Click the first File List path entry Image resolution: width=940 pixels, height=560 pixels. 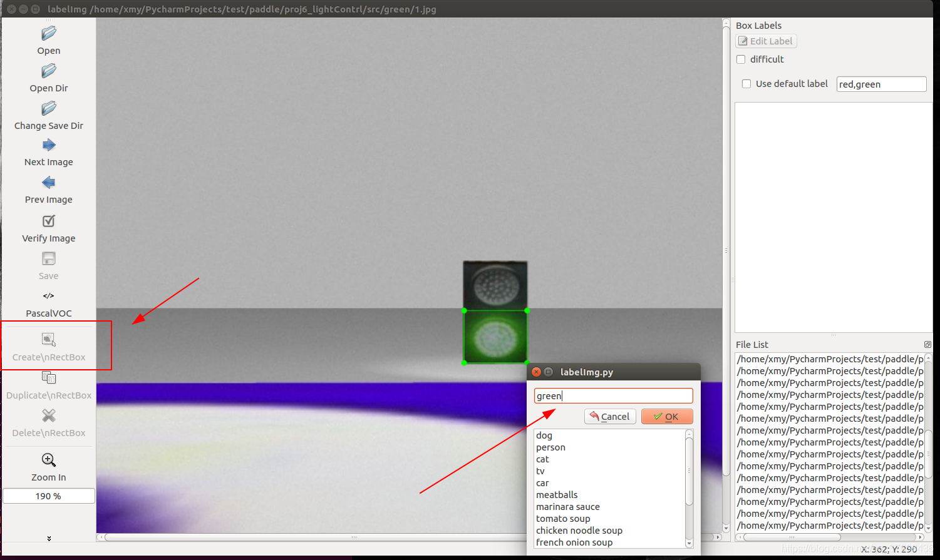coord(830,359)
